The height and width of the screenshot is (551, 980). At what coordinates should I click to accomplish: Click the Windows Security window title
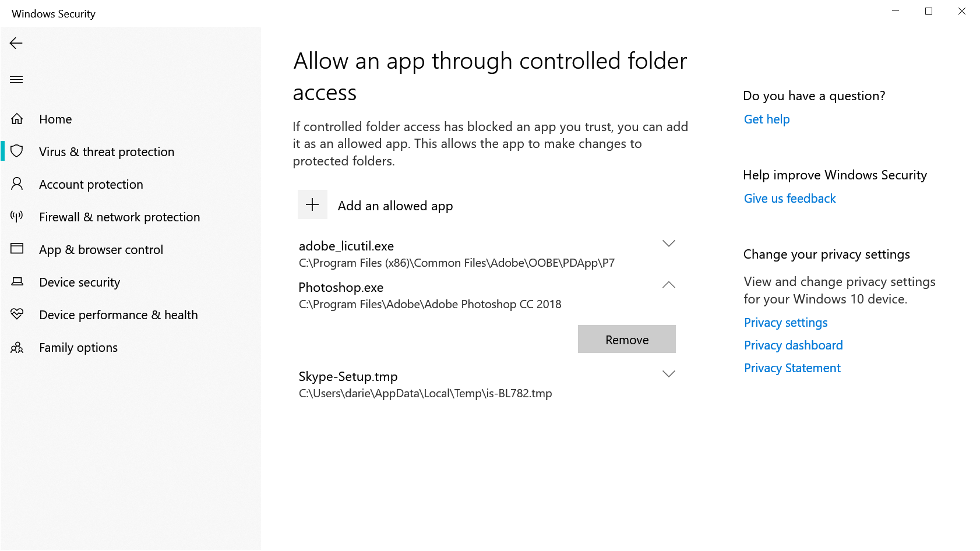point(54,14)
